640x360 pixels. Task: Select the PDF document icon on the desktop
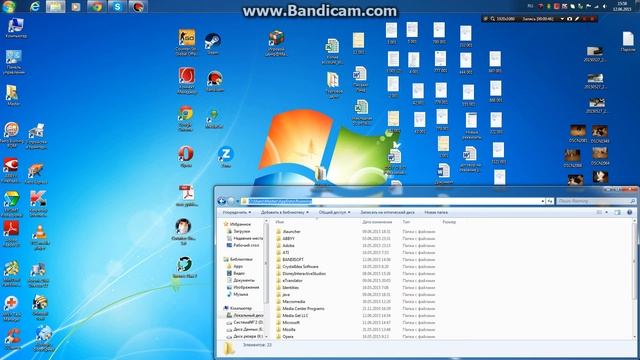[187, 196]
